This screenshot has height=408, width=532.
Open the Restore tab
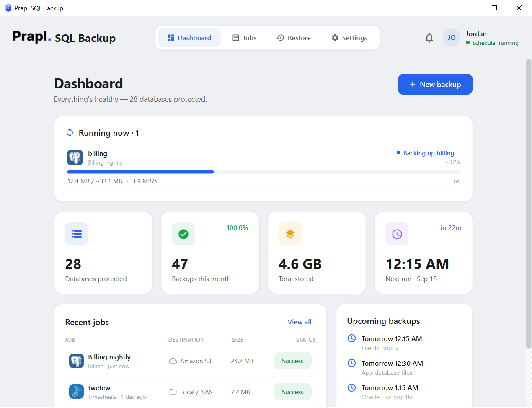(x=294, y=38)
